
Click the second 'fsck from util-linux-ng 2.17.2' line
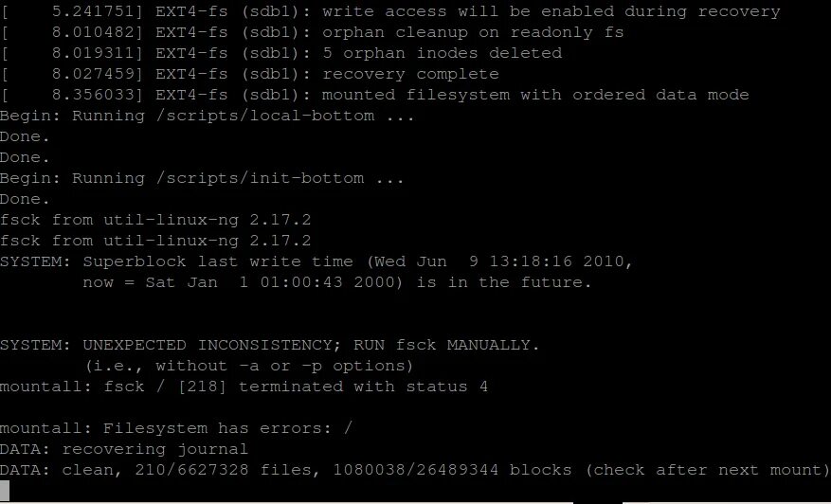pyautogui.click(x=155, y=241)
